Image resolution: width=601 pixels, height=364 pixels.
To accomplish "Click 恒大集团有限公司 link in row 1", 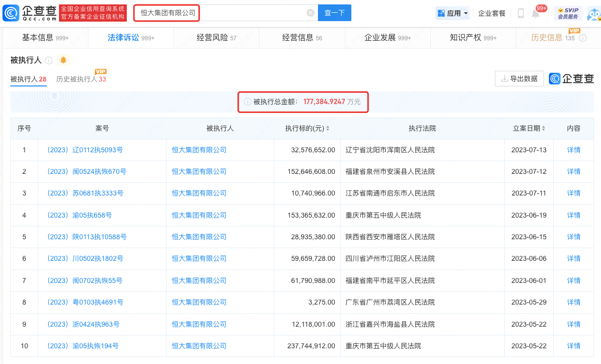I will click(x=199, y=150).
